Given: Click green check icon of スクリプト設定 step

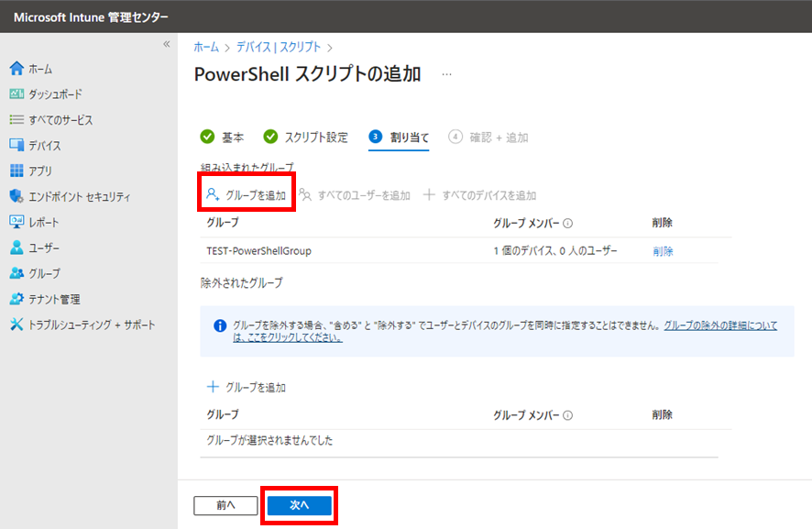Looking at the screenshot, I should click(270, 137).
